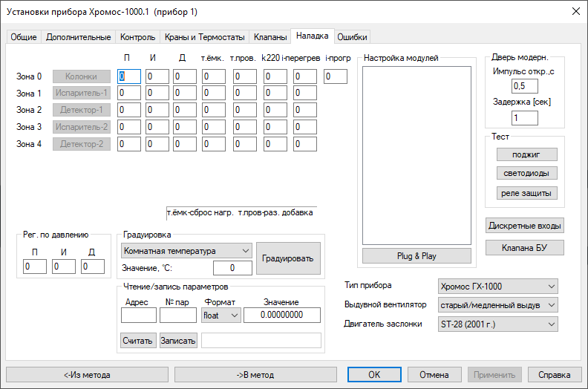The height and width of the screenshot is (389, 588).
Task: Confirm with the OK button
Action: point(374,375)
